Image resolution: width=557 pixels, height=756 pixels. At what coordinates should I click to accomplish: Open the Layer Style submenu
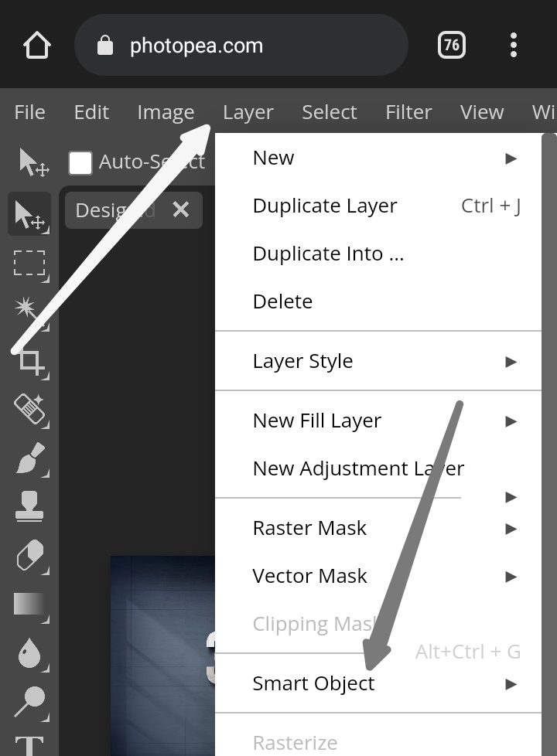point(378,361)
